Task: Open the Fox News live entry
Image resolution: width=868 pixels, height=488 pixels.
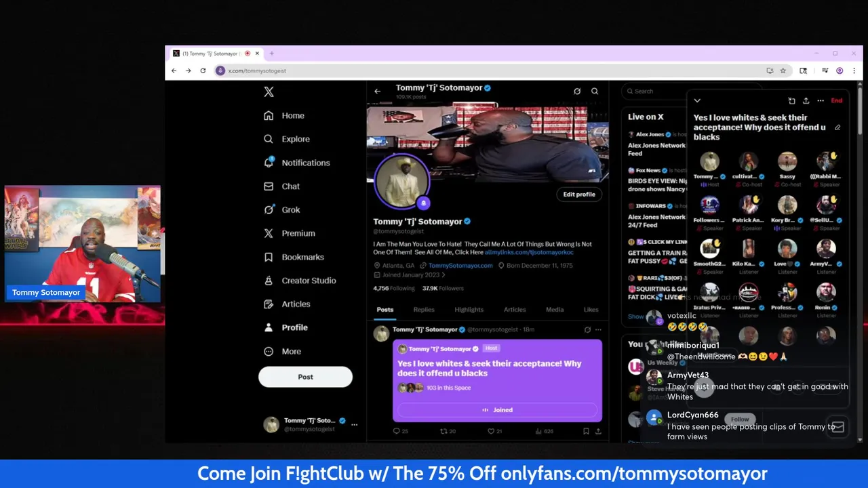Action: [x=656, y=180]
